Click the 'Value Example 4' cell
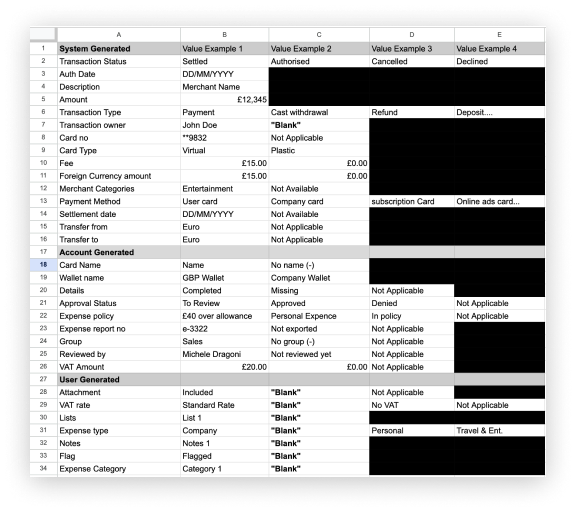The width and height of the screenshot is (576, 511). [x=500, y=48]
